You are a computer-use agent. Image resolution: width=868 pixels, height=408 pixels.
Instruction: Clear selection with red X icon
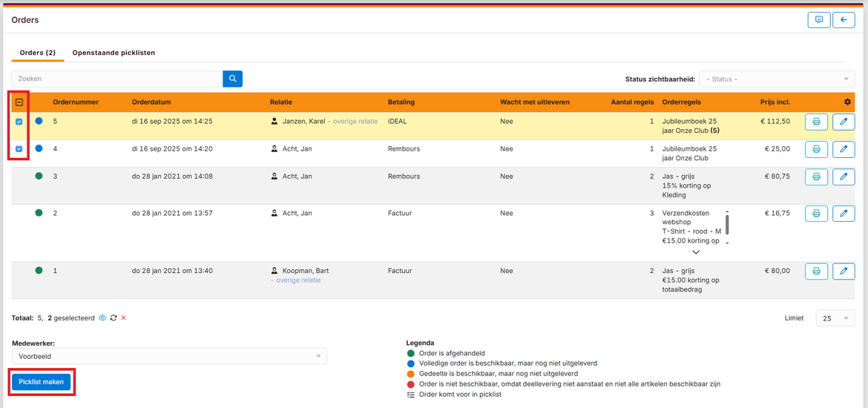(124, 317)
